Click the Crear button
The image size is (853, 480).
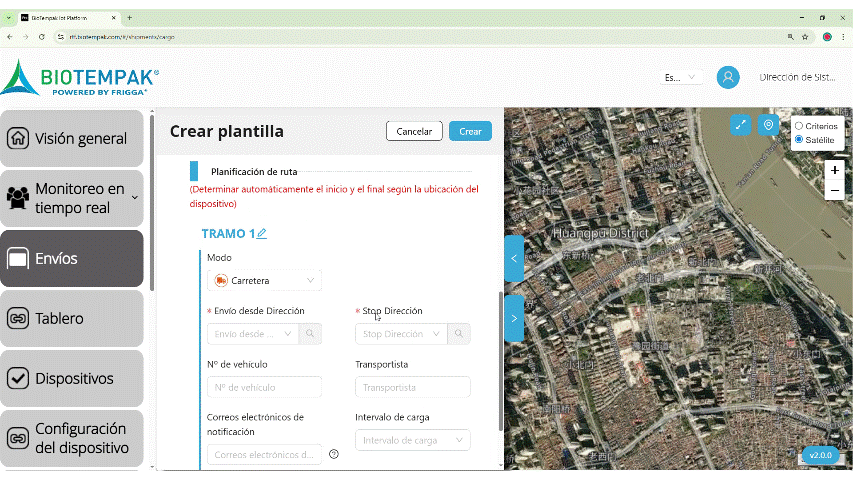pos(470,131)
